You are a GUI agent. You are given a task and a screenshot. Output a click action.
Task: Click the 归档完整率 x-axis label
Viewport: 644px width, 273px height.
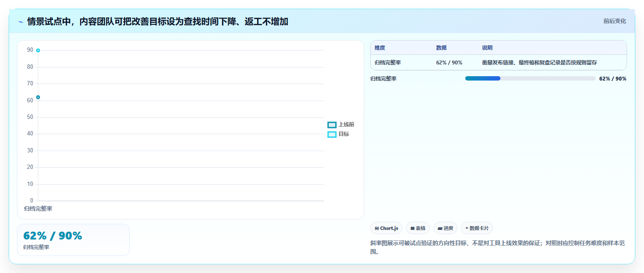38,209
